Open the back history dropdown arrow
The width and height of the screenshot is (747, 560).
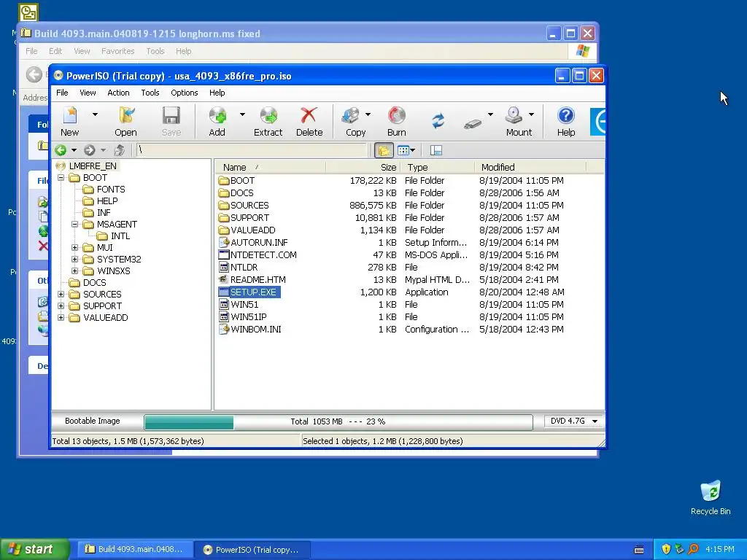[x=74, y=150]
